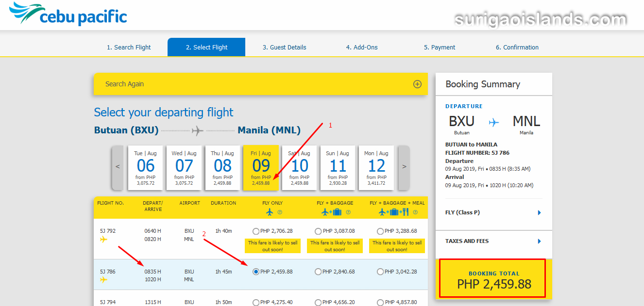Open the 2. Select Flight step
The width and height of the screenshot is (644, 306).
tap(206, 48)
